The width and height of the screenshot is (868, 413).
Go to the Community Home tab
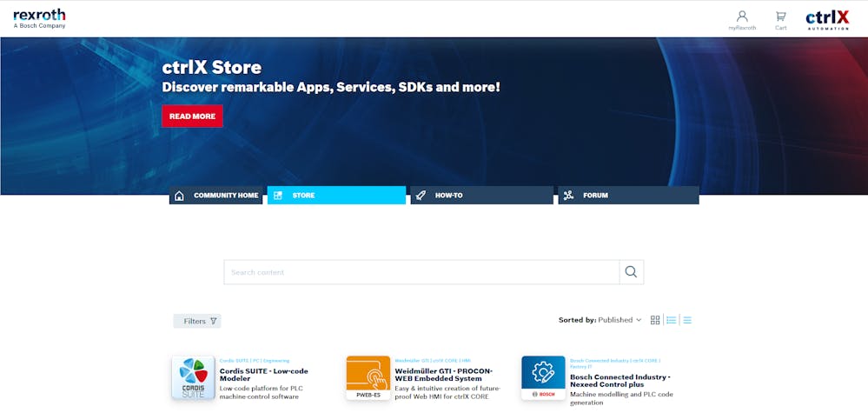215,196
